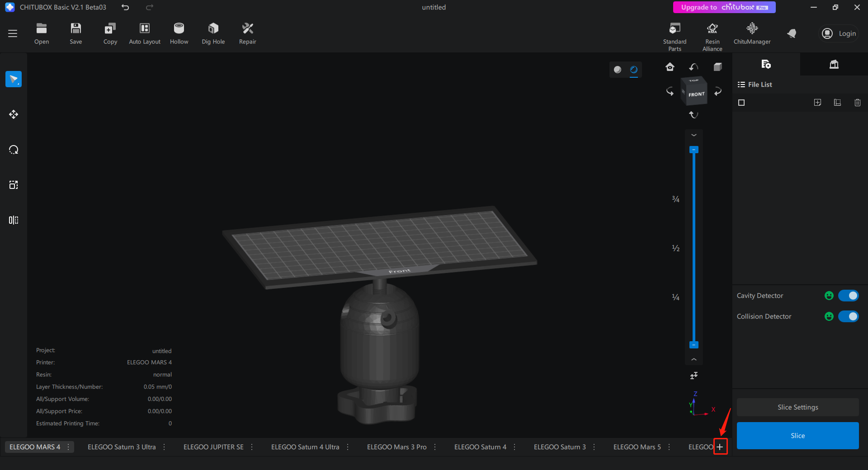The width and height of the screenshot is (868, 470).
Task: Select the Mirror tool in left sidebar
Action: 14,220
